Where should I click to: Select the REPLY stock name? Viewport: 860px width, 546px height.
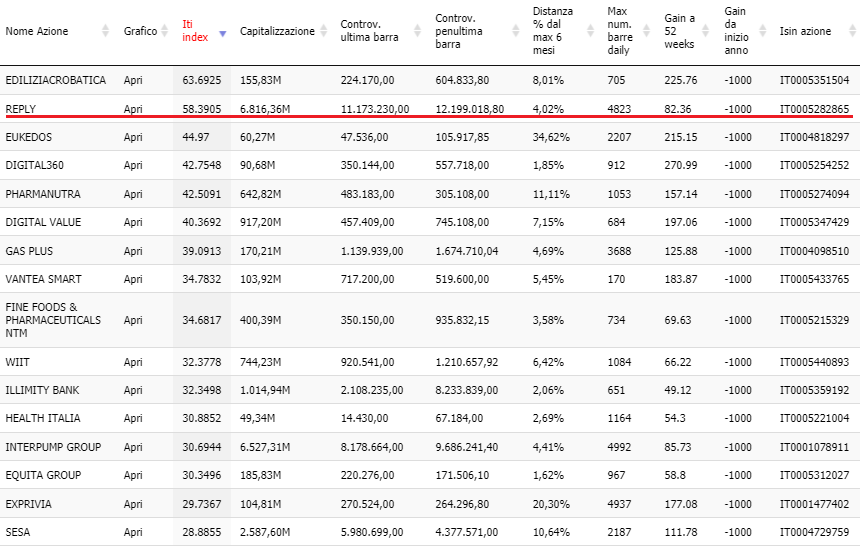pyautogui.click(x=20, y=109)
